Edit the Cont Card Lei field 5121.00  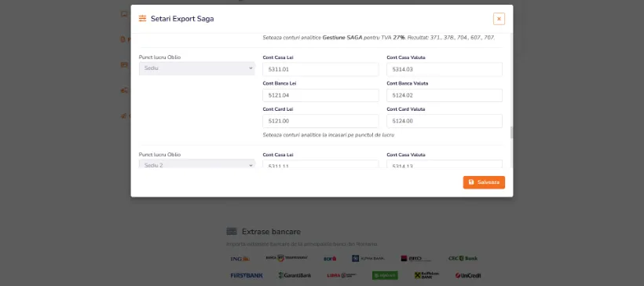[320, 121]
